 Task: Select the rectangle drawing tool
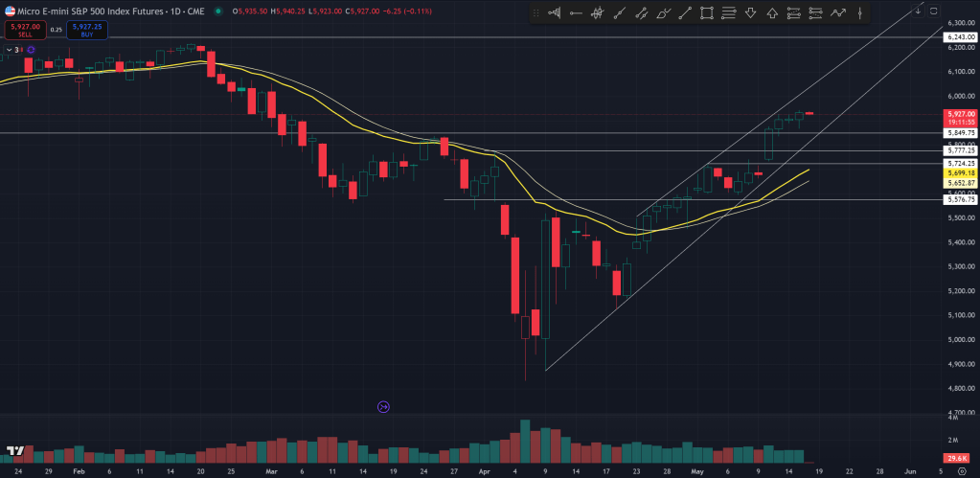pos(707,13)
